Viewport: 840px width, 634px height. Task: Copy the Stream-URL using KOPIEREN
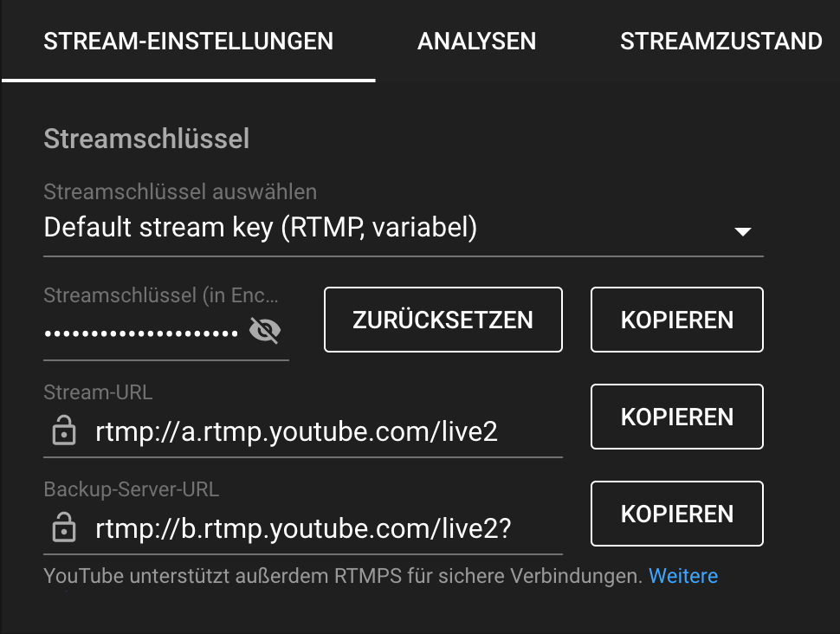[x=676, y=417]
